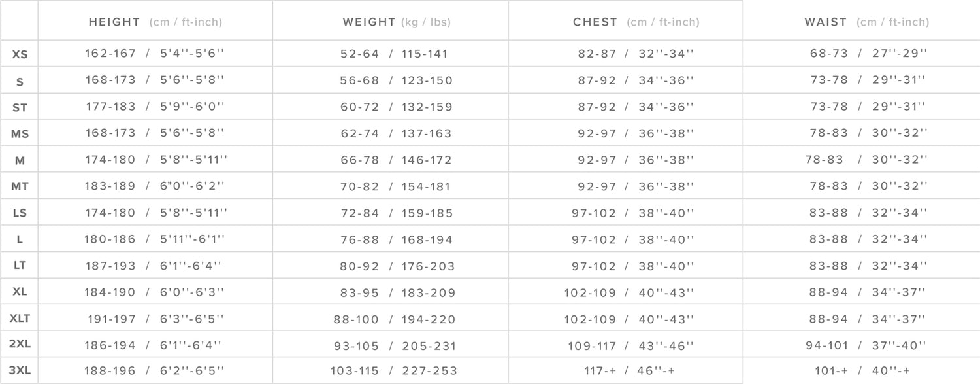This screenshot has height=384, width=980.
Task: Click weight cell reading 66-78 / 146-172
Action: click(x=396, y=160)
